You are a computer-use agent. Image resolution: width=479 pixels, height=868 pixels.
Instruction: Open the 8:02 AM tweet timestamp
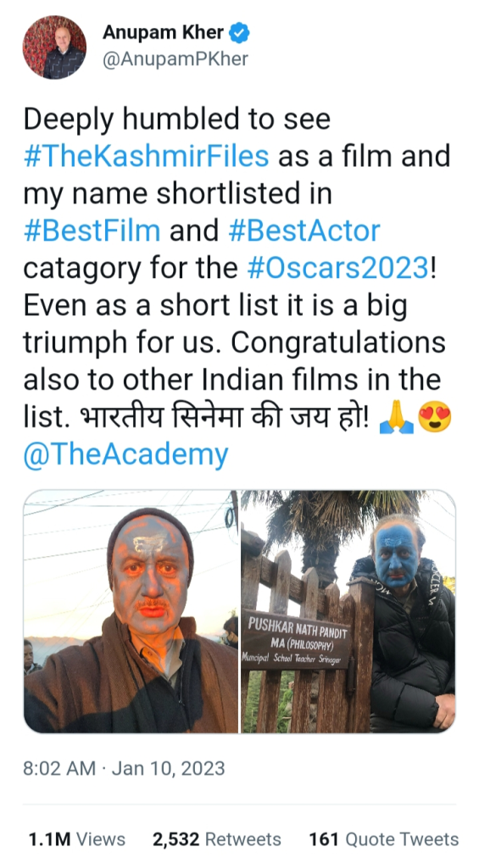point(59,769)
